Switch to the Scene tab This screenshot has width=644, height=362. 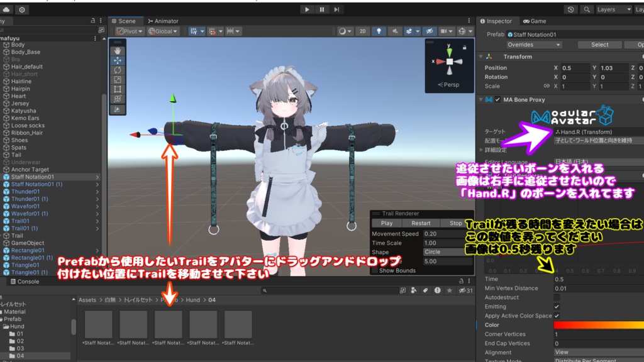tap(123, 21)
